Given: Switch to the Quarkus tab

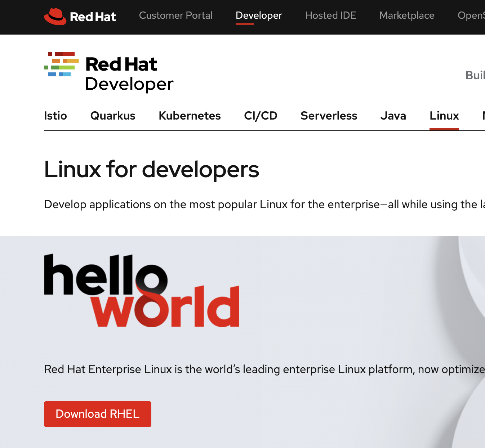Looking at the screenshot, I should click(x=112, y=116).
